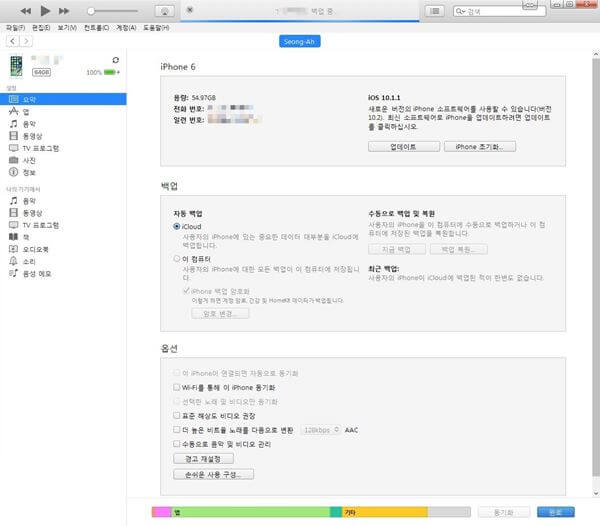Open the 컨트롤(C) menu

[x=96, y=28]
